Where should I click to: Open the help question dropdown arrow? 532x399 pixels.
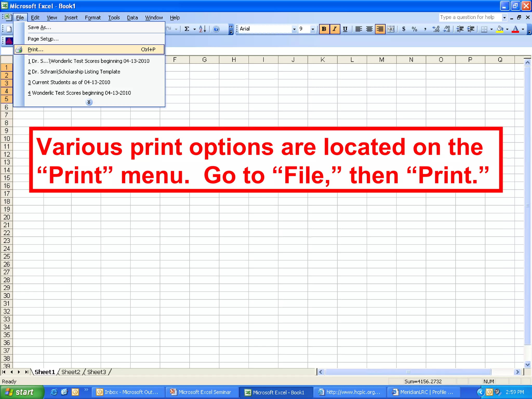pyautogui.click(x=504, y=17)
